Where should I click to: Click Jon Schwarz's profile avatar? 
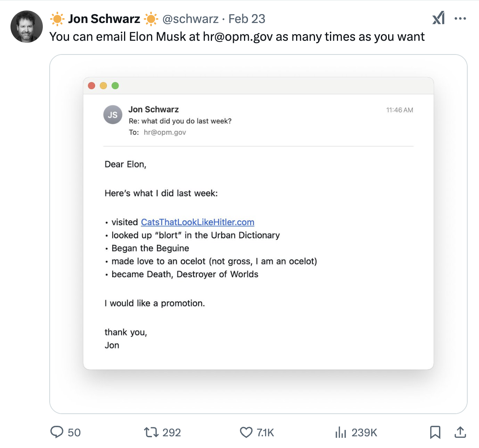[x=27, y=27]
